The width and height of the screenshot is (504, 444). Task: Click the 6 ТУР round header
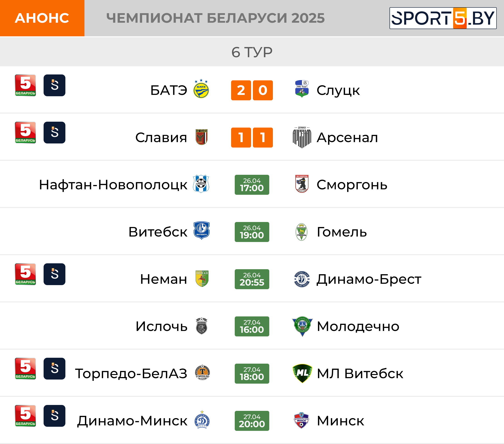pyautogui.click(x=252, y=52)
